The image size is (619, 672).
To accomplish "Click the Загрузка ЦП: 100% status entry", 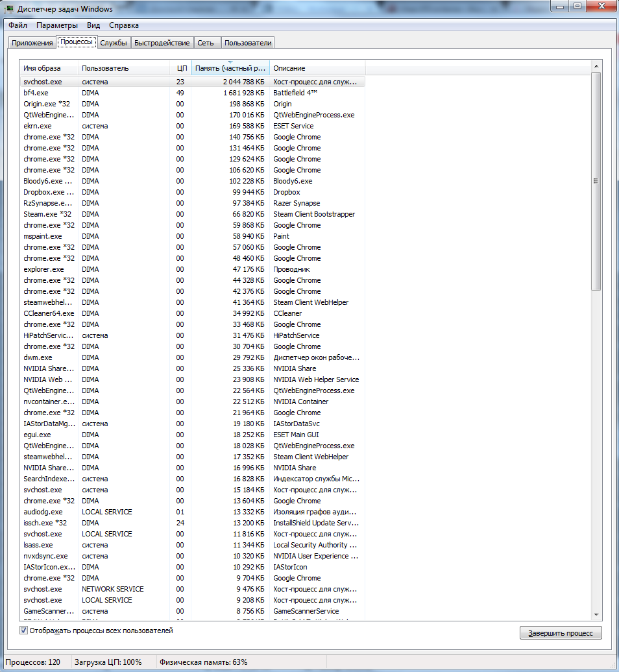I will [x=108, y=662].
